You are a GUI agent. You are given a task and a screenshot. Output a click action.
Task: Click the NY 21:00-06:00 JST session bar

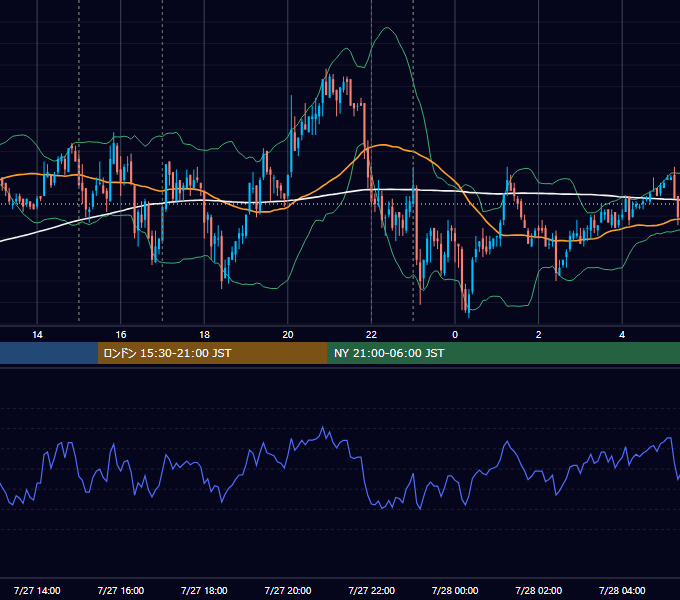pos(503,353)
